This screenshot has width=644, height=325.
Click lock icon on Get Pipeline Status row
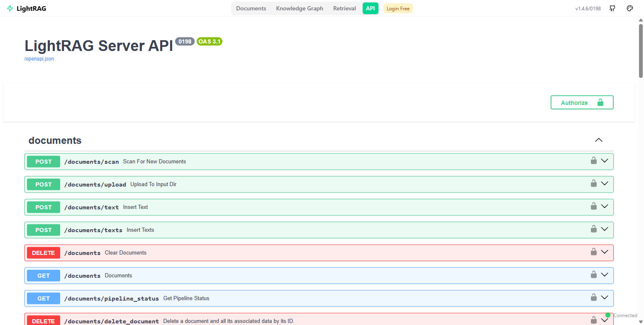(594, 298)
